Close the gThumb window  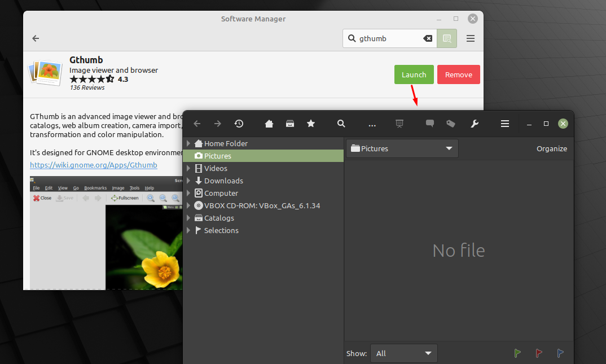pos(563,124)
